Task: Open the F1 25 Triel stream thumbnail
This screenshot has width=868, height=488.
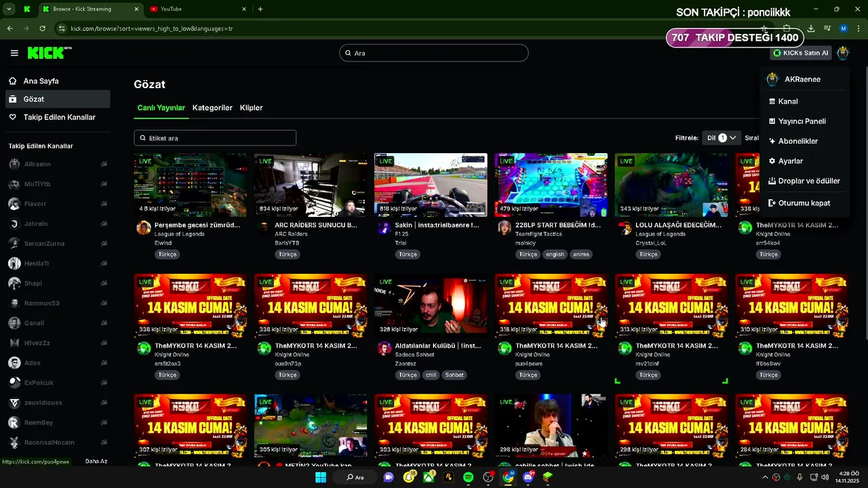Action: (431, 185)
